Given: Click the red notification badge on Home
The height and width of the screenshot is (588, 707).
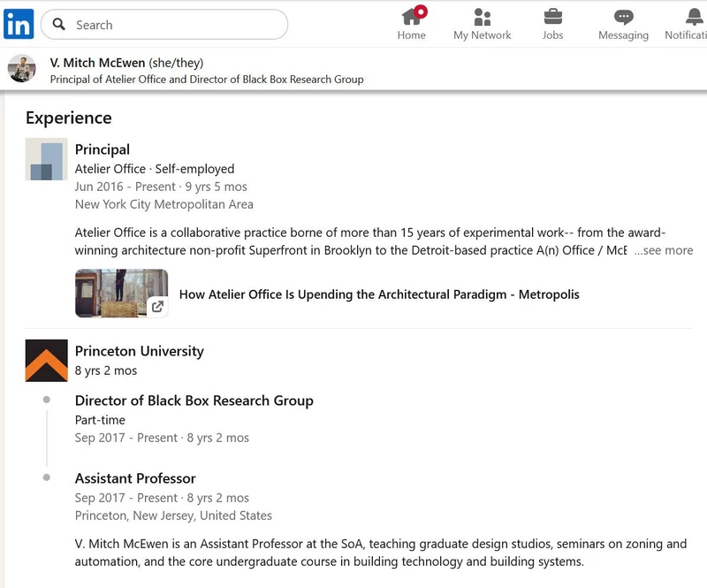Looking at the screenshot, I should click(421, 11).
